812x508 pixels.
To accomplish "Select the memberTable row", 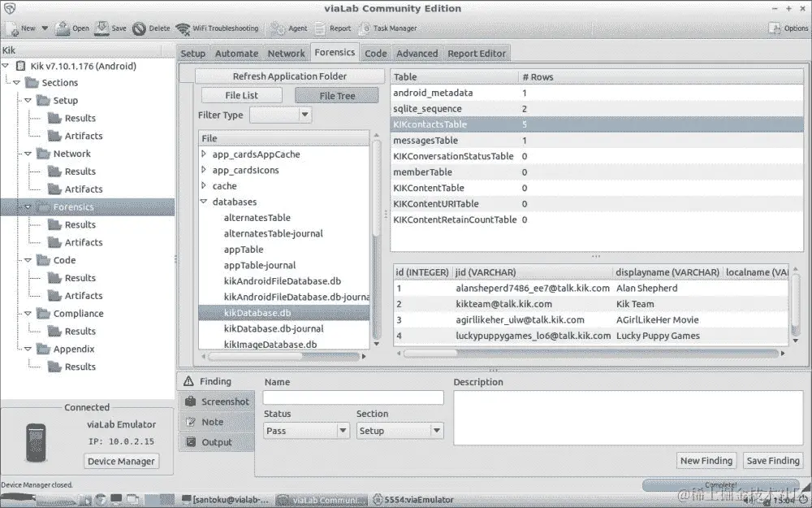I will 597,172.
